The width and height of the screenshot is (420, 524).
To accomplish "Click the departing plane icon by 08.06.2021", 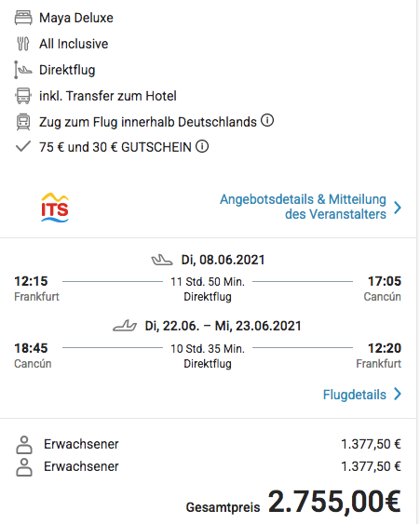I will click(x=162, y=260).
